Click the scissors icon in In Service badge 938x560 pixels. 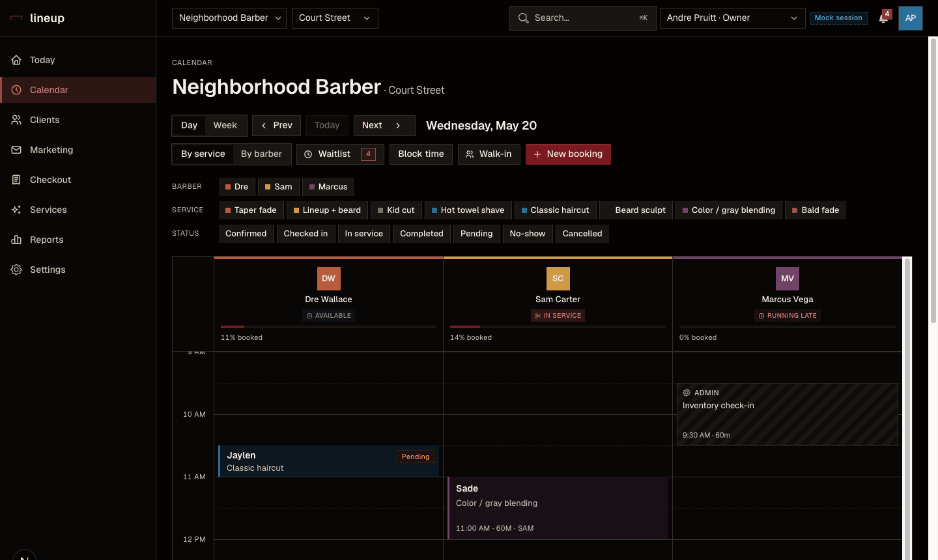(538, 316)
